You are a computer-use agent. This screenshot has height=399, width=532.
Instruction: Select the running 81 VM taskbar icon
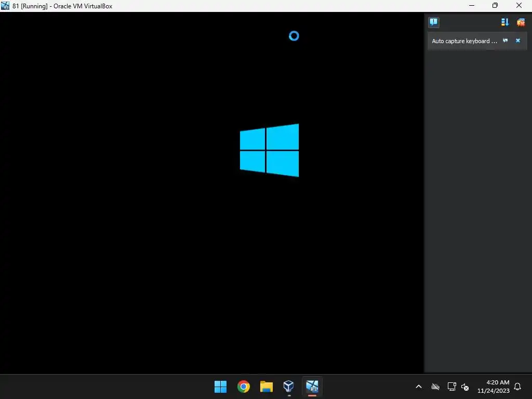312,387
